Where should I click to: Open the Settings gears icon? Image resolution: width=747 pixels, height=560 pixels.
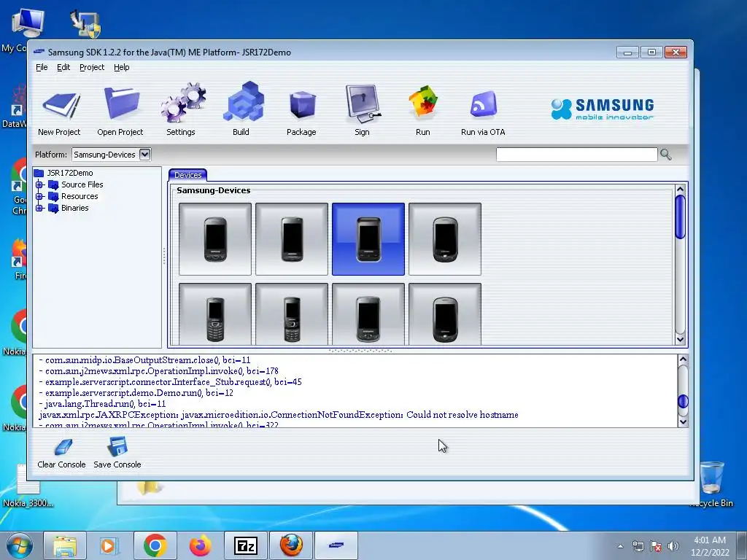pos(183,101)
